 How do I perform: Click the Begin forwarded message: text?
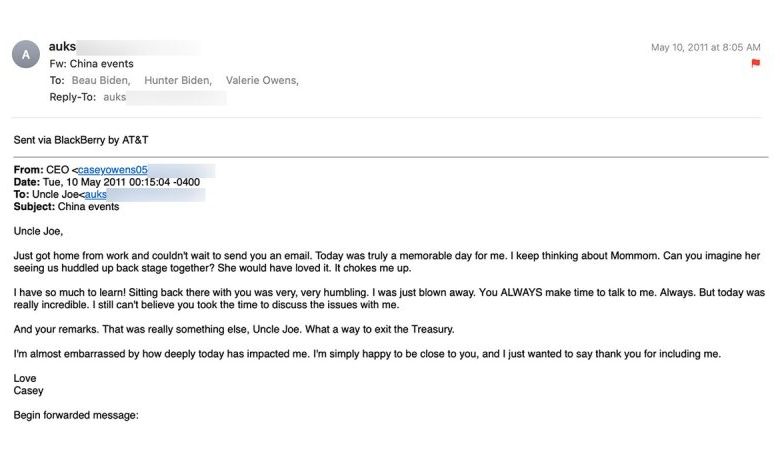pyautogui.click(x=76, y=415)
